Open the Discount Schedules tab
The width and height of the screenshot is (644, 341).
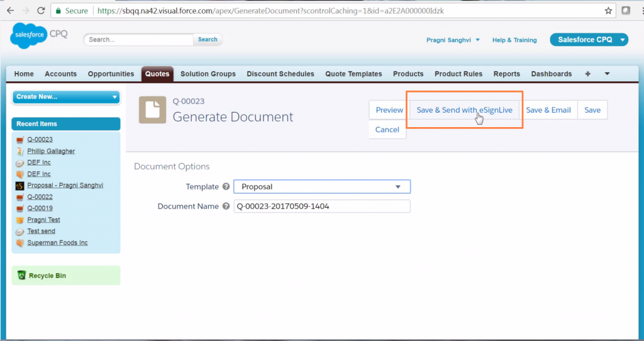280,74
